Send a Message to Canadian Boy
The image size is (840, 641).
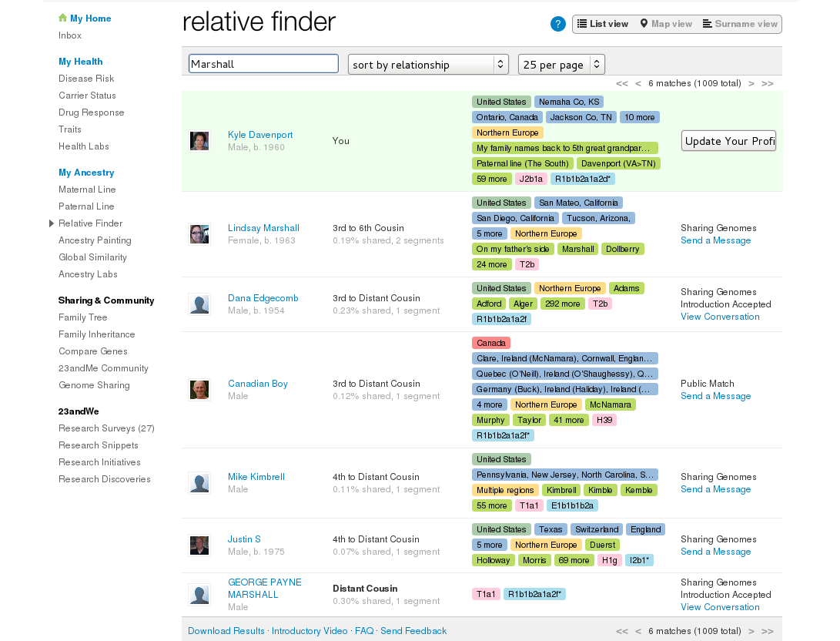click(716, 396)
